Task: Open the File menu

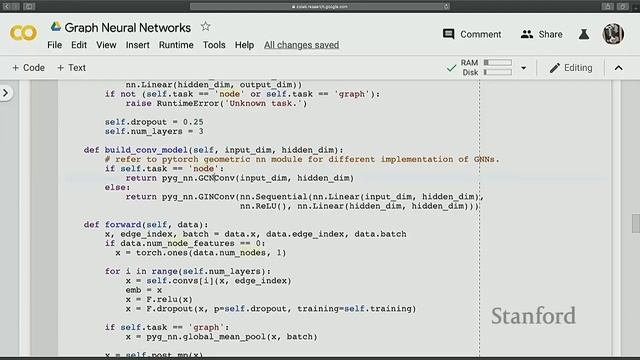Action: (x=55, y=45)
